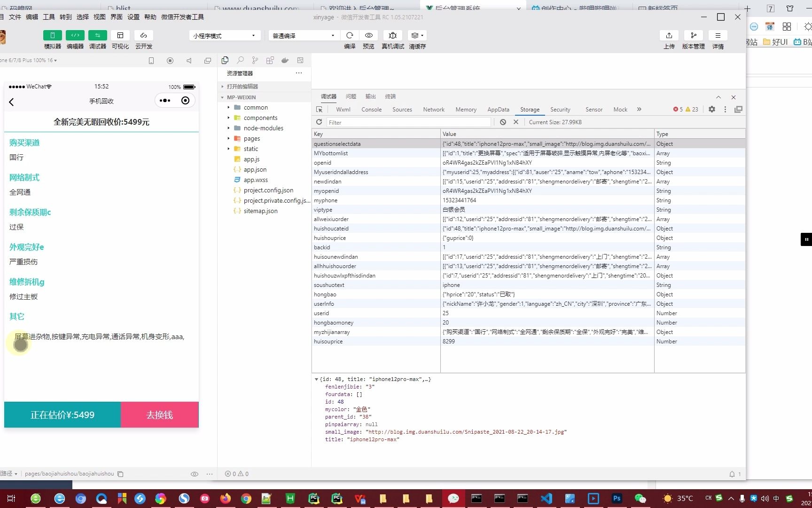
Task: Click the inspect element selector icon
Action: point(320,110)
